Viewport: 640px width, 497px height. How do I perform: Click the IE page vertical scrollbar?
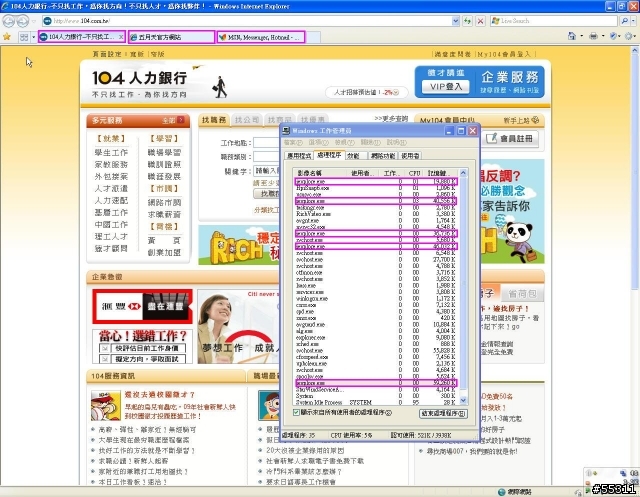point(635,265)
